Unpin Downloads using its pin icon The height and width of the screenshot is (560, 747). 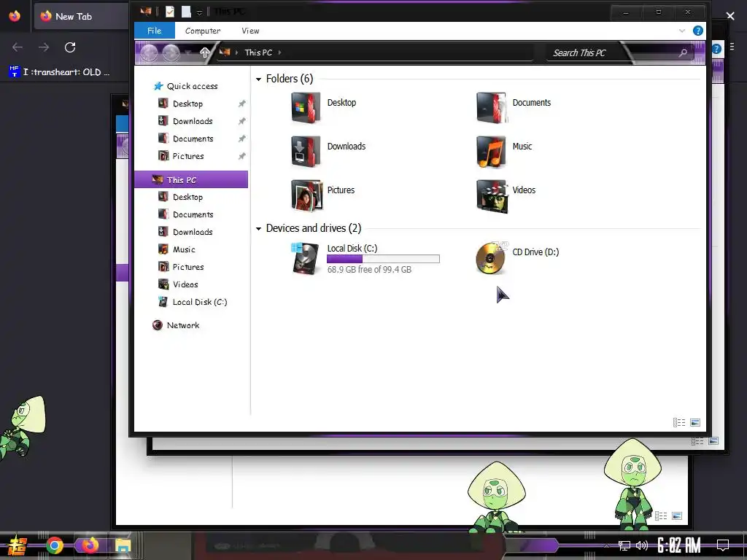[242, 121]
